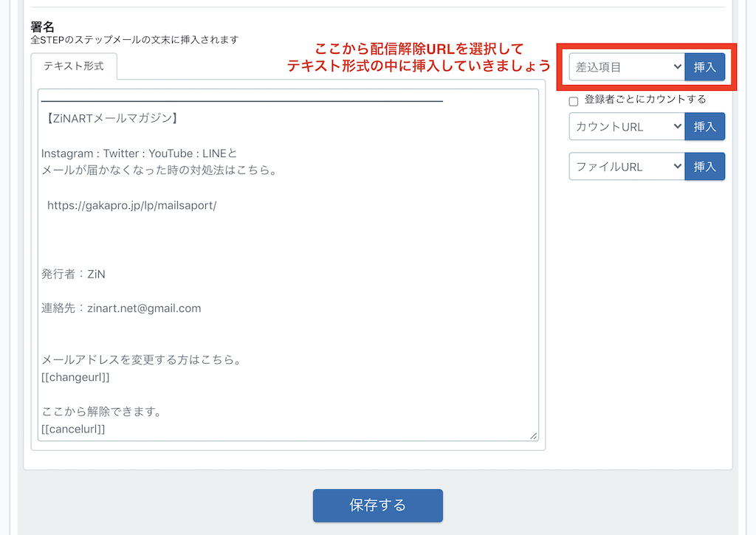The image size is (756, 535).
Task: Grab the signature textarea resize handle
Action: tap(533, 435)
